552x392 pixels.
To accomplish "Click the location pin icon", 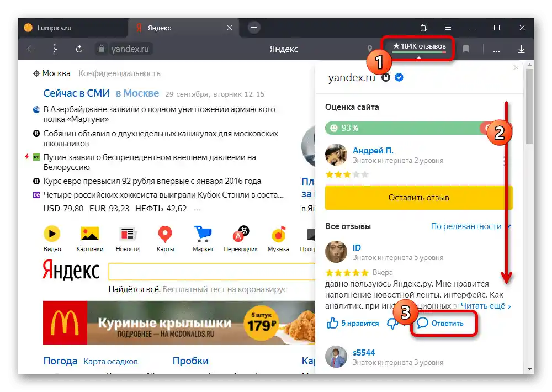I will click(x=370, y=49).
